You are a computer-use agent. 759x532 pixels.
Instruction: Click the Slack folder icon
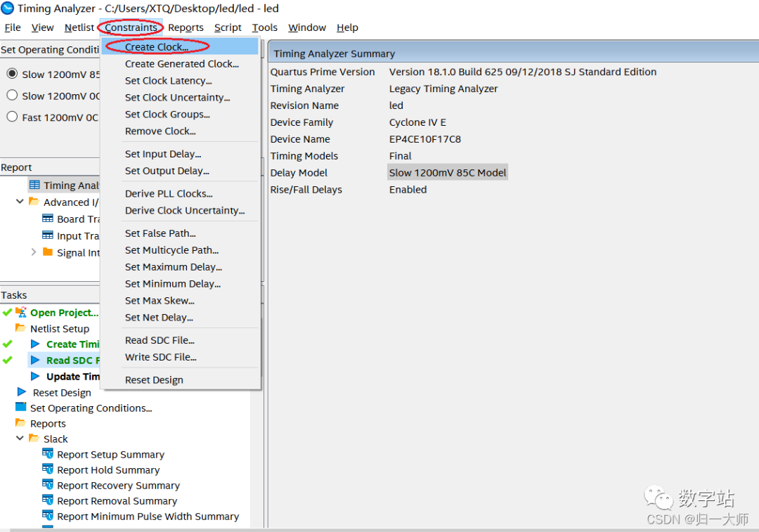click(x=34, y=438)
